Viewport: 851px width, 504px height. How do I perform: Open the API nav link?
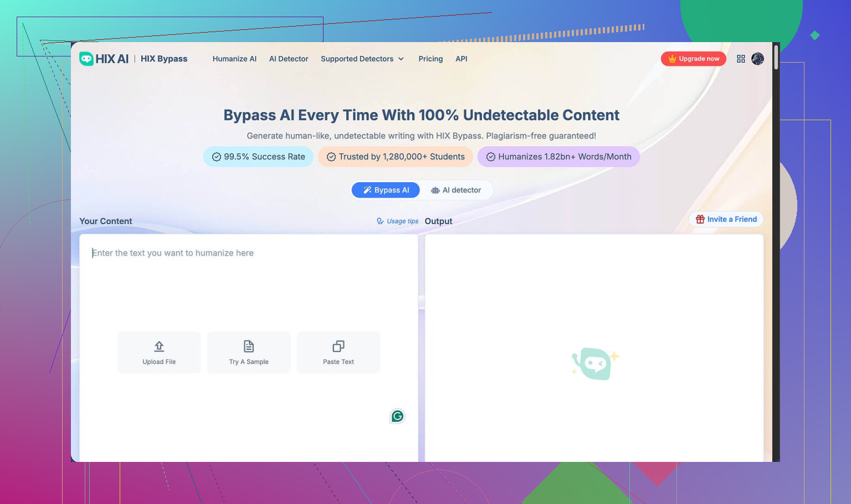coord(461,59)
